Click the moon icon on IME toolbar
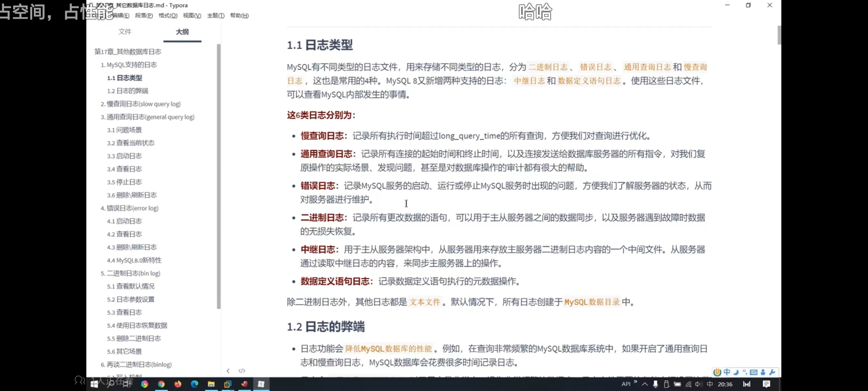 pos(736,372)
